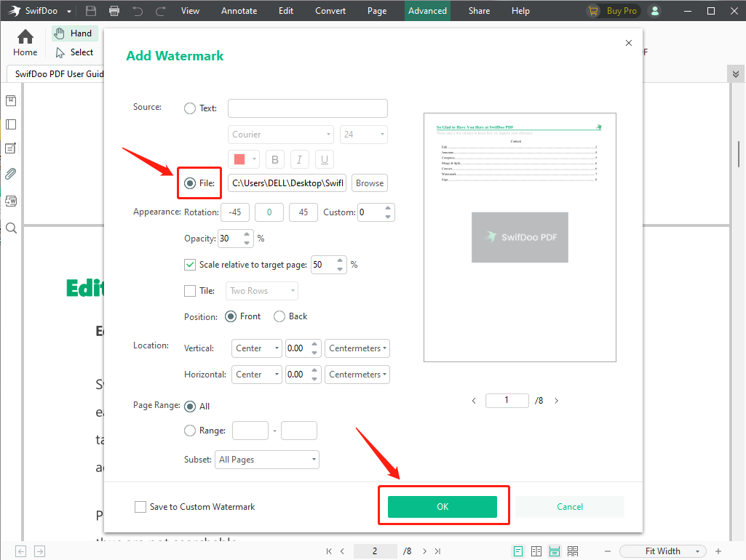This screenshot has height=560, width=746.
Task: Open the Vertical Center alignment dropdown
Action: [257, 348]
